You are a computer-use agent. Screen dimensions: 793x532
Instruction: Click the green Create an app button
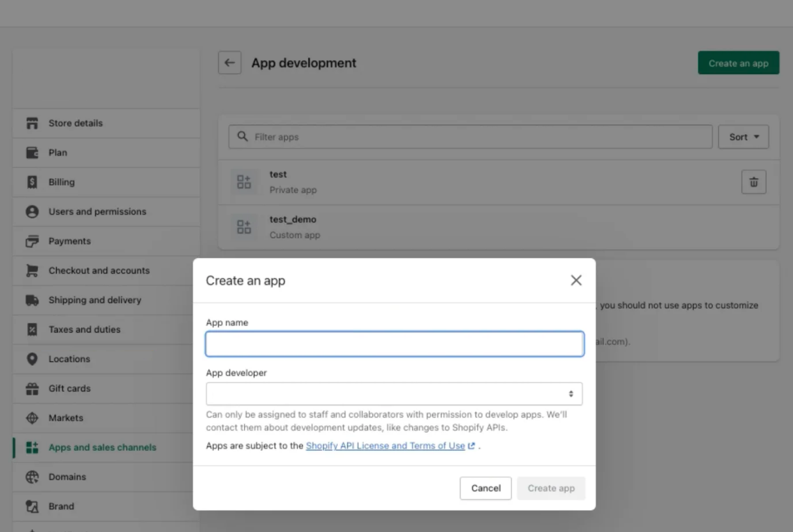click(x=738, y=63)
